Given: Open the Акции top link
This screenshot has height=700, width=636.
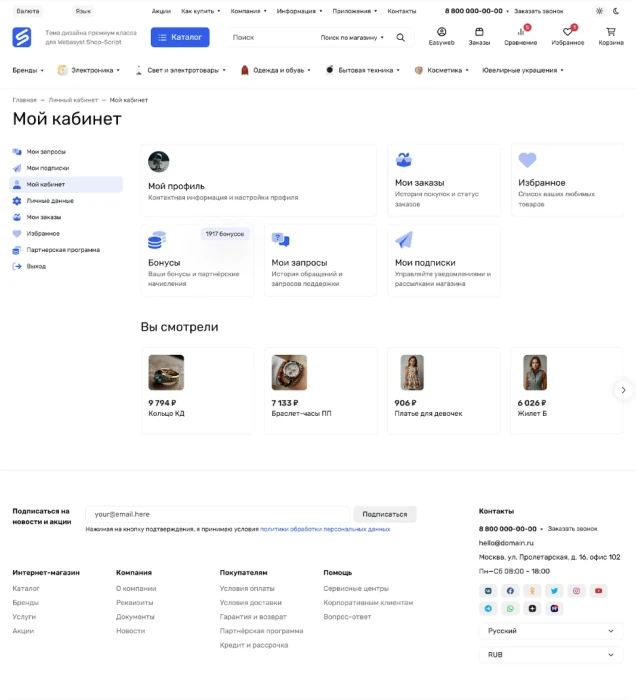Looking at the screenshot, I should click(161, 11).
